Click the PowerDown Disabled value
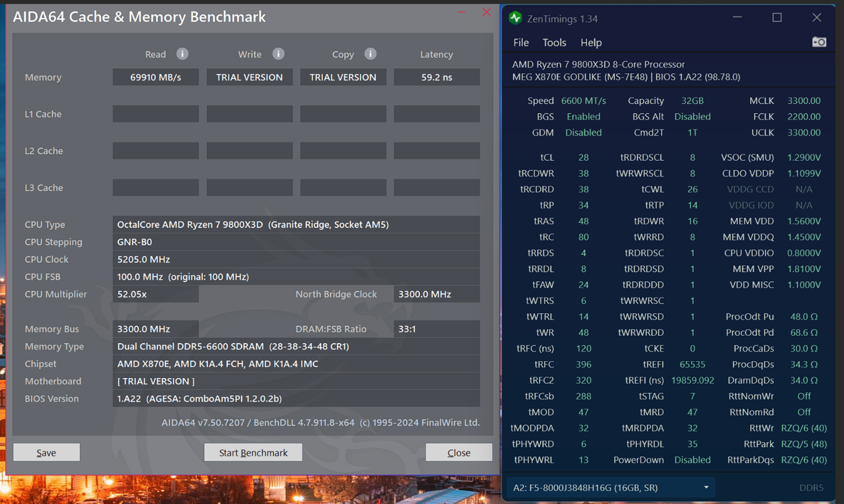Screen dimensions: 844x504 pos(693,460)
